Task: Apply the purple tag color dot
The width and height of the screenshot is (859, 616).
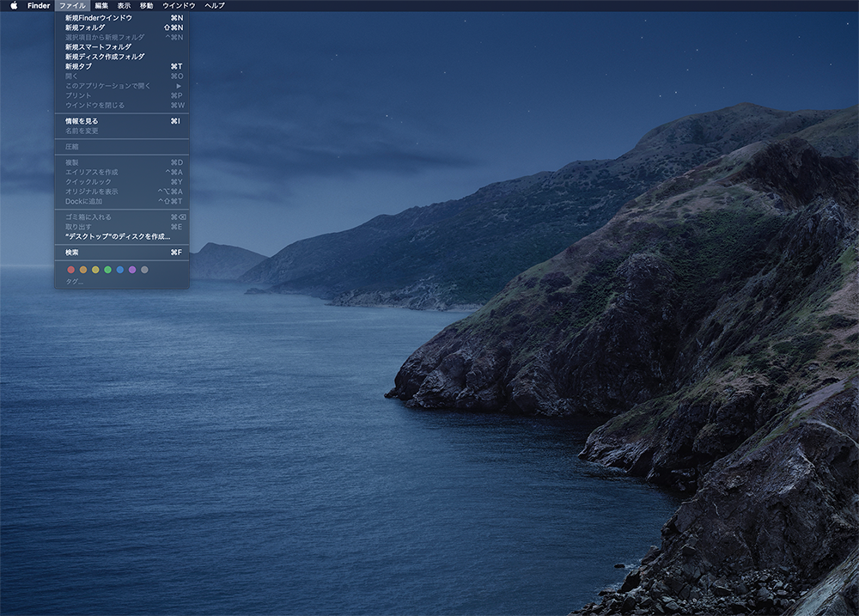Action: 132,270
